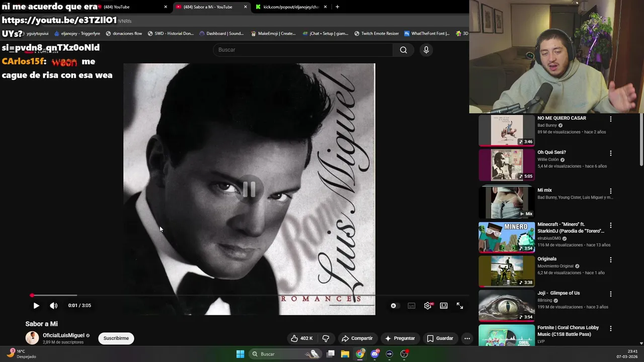This screenshot has height=362, width=644.
Task: Open OficialLuisMiguel channel name link
Action: 63,335
